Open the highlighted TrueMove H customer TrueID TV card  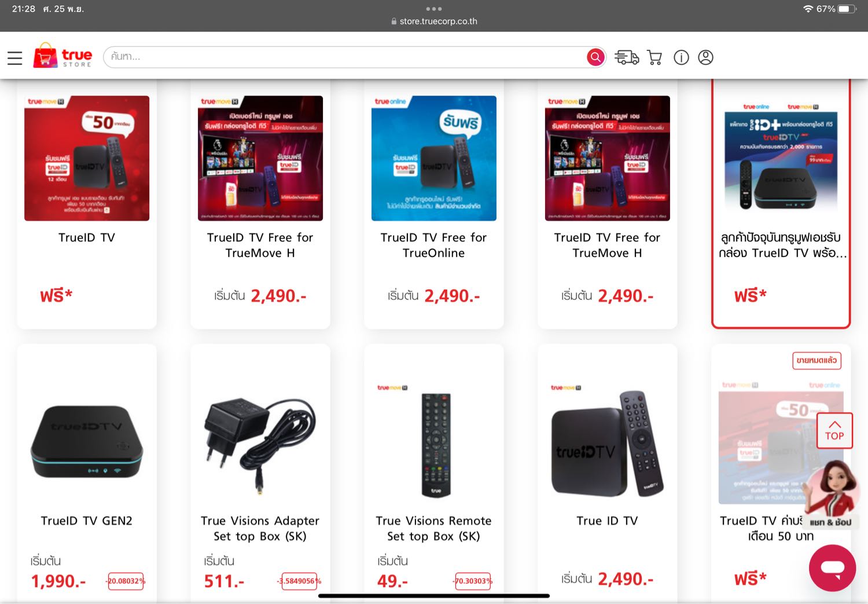pos(781,204)
